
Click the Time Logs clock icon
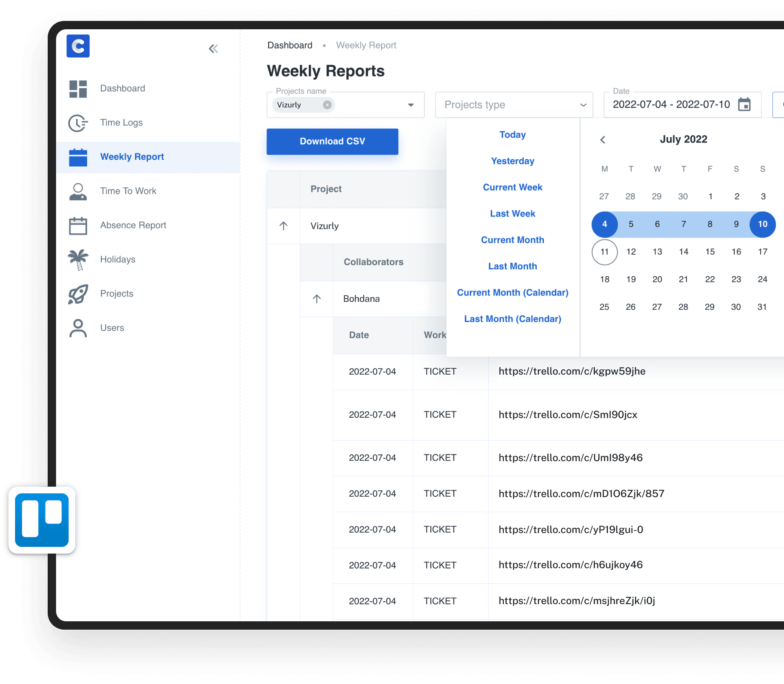click(78, 123)
